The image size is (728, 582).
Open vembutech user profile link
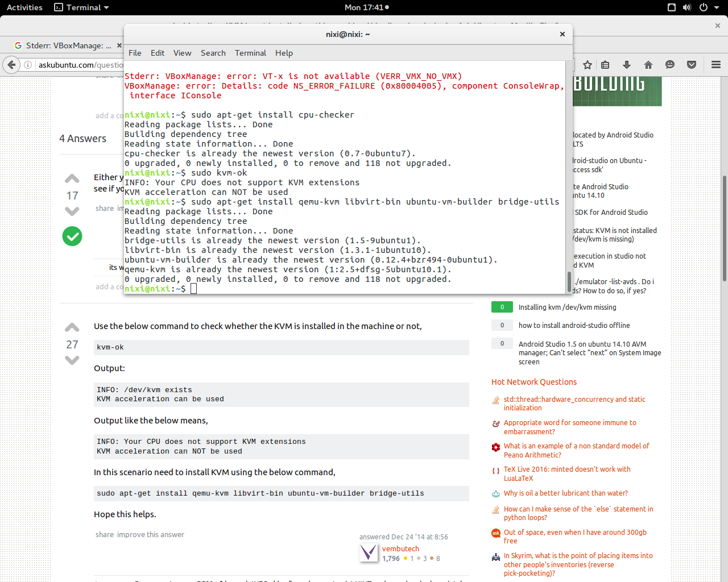coord(400,549)
